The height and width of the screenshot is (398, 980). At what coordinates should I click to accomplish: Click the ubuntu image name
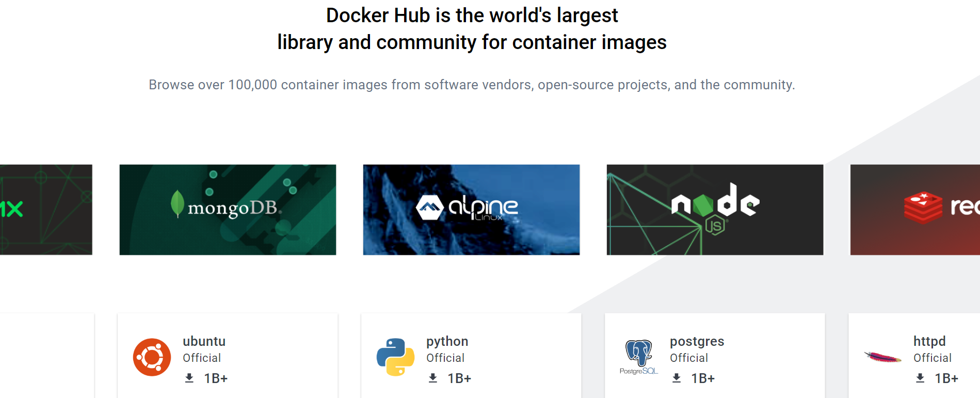coord(204,341)
